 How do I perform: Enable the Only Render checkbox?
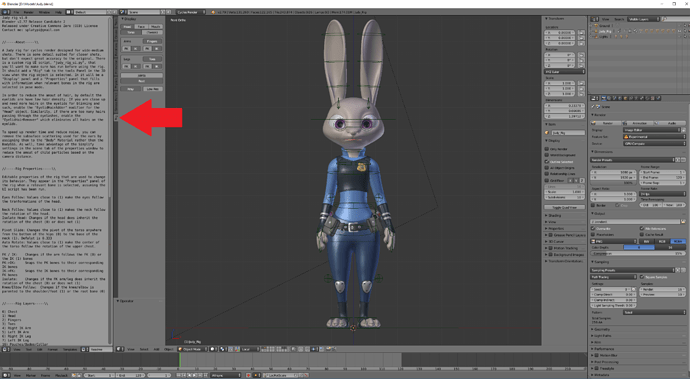pyautogui.click(x=547, y=149)
